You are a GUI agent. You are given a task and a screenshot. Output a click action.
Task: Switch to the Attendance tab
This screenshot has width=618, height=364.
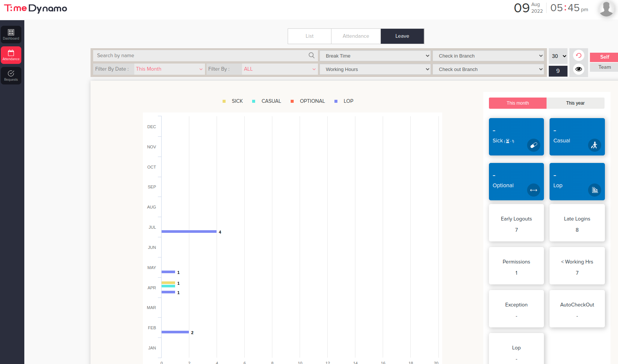click(355, 36)
